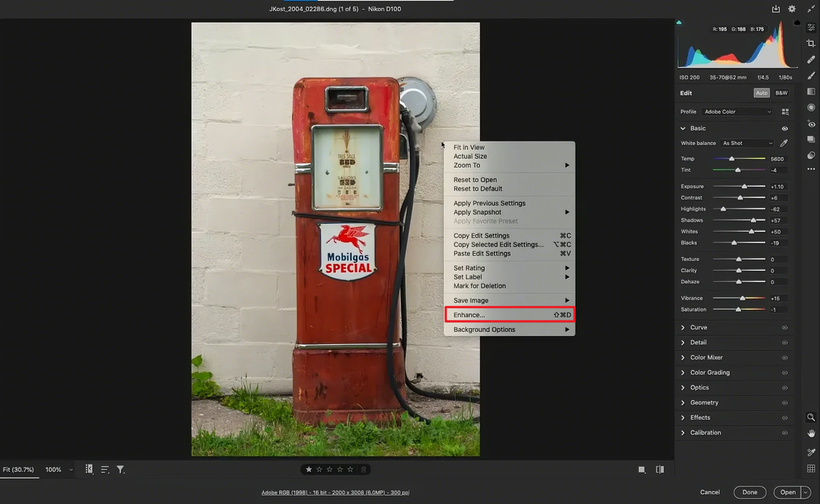Select the Hand tool
The image size is (820, 504).
(x=811, y=434)
